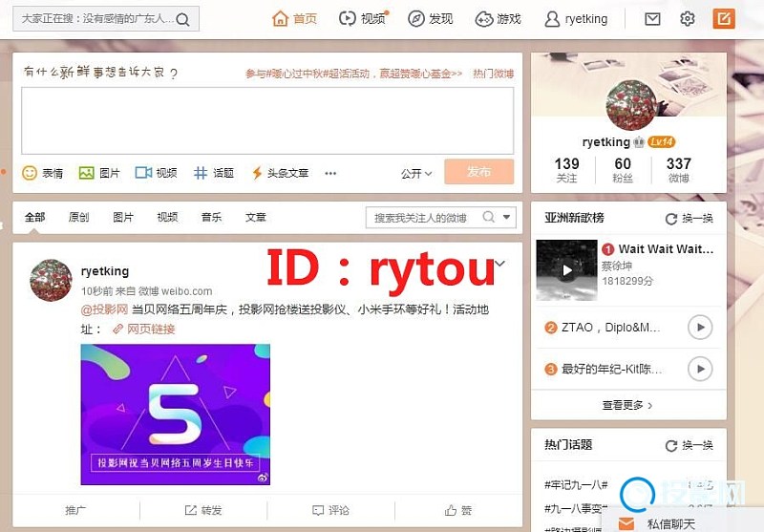Image resolution: width=764 pixels, height=532 pixels.
Task: View 139 关注 following list
Action: 566,170
